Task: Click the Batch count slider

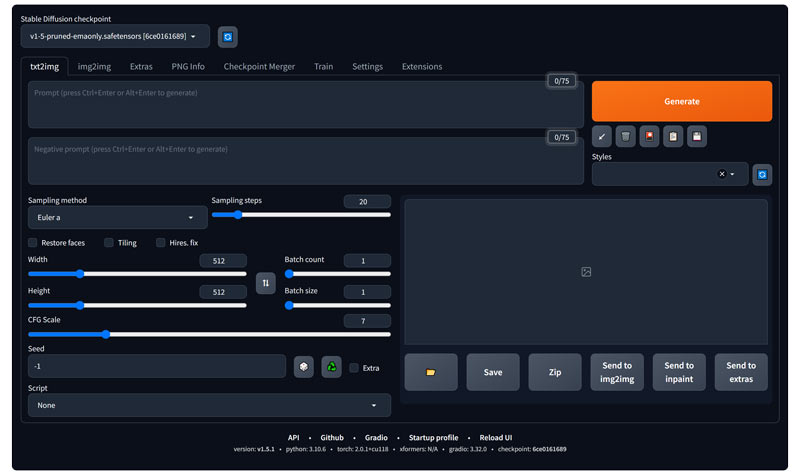Action: 338,274
